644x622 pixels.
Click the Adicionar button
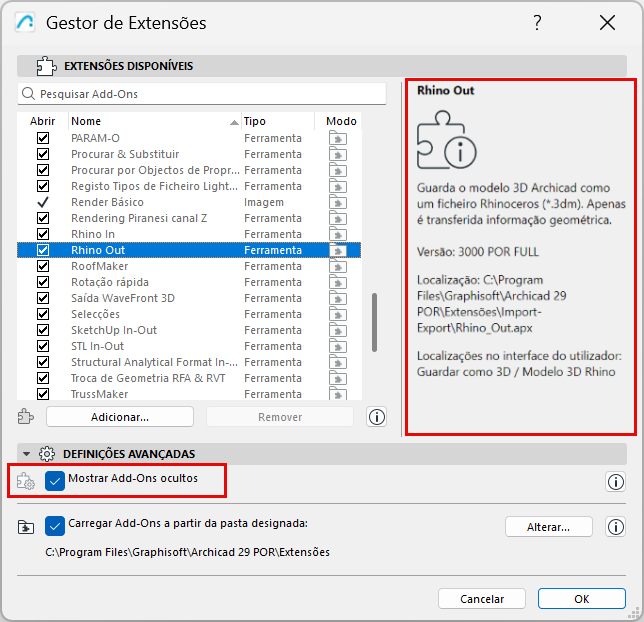[x=120, y=417]
